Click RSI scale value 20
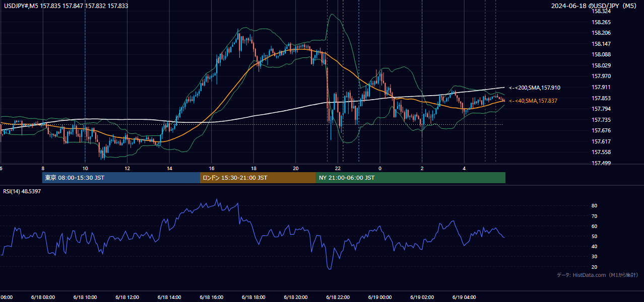Screen dimensions: 644x302 pyautogui.click(x=595, y=267)
